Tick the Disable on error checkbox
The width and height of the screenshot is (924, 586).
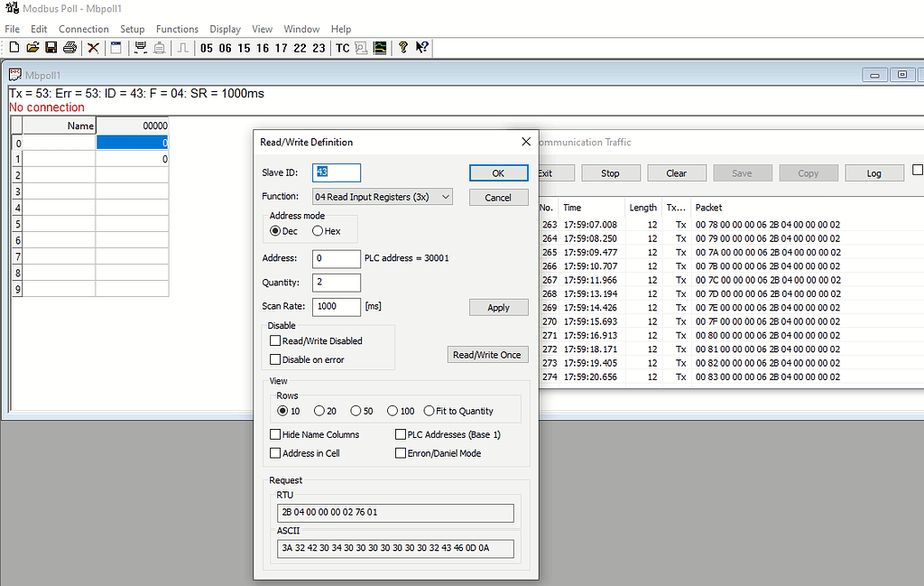[x=276, y=359]
